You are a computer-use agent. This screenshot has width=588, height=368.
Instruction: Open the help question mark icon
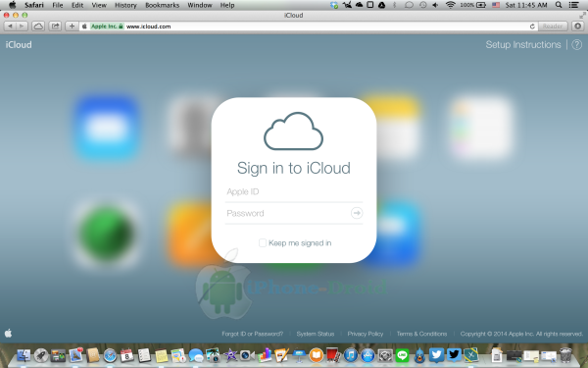tap(577, 45)
